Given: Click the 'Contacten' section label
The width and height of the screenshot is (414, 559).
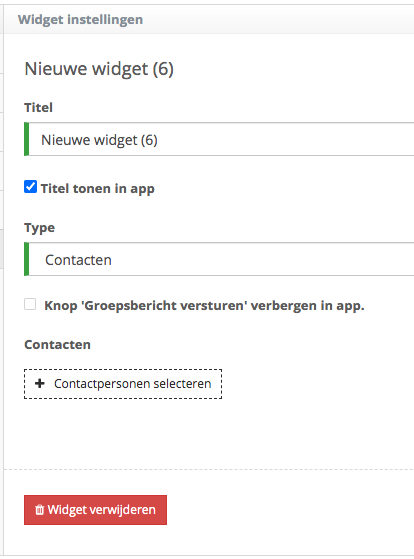Looking at the screenshot, I should tap(57, 345).
